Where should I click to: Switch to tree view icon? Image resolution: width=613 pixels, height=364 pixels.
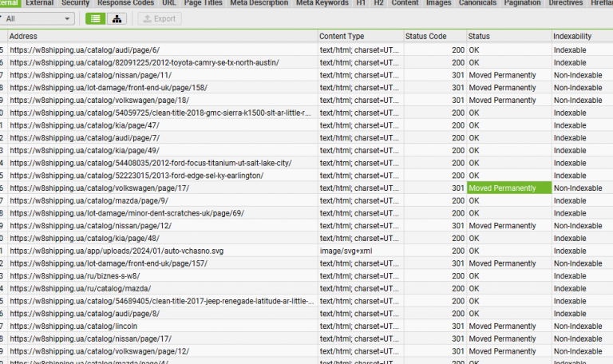(x=117, y=19)
